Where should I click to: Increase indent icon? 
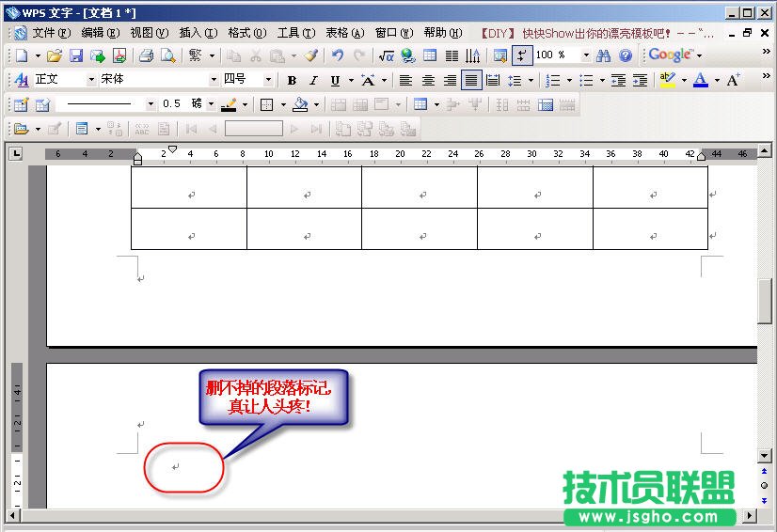pyautogui.click(x=641, y=80)
